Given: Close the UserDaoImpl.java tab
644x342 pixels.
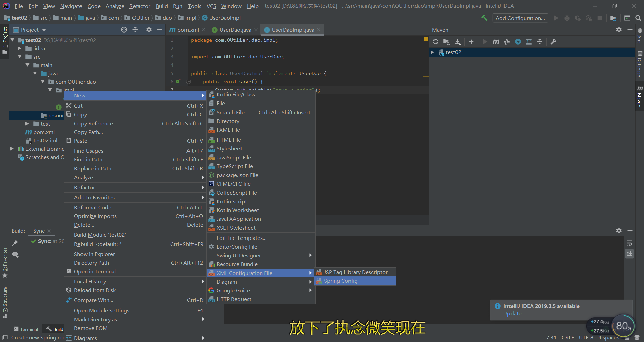Looking at the screenshot, I should coord(319,30).
